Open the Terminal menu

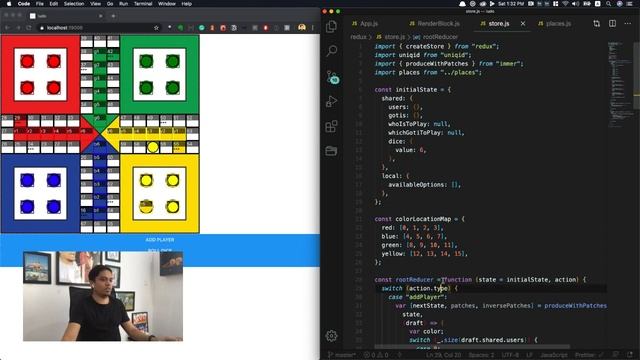pyautogui.click(x=143, y=4)
